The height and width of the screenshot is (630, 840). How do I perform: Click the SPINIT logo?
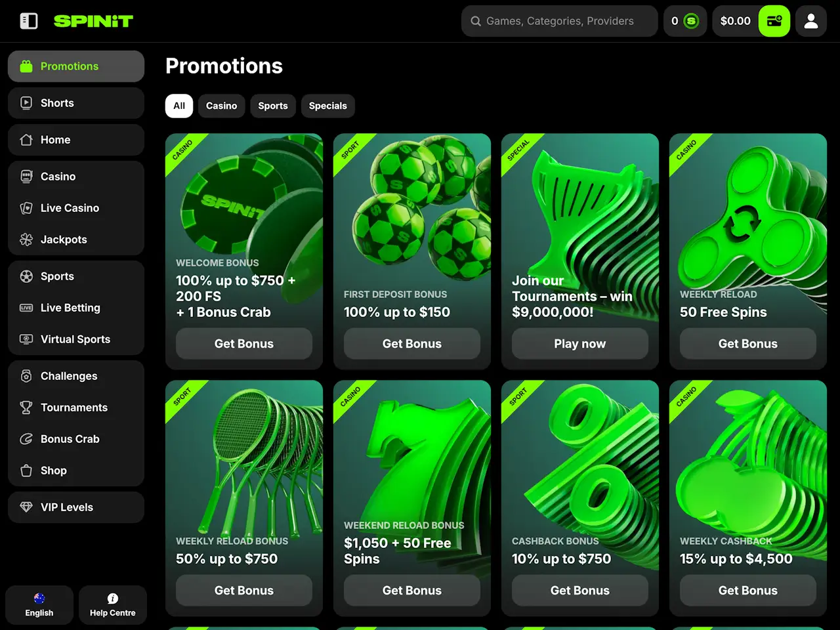click(93, 21)
